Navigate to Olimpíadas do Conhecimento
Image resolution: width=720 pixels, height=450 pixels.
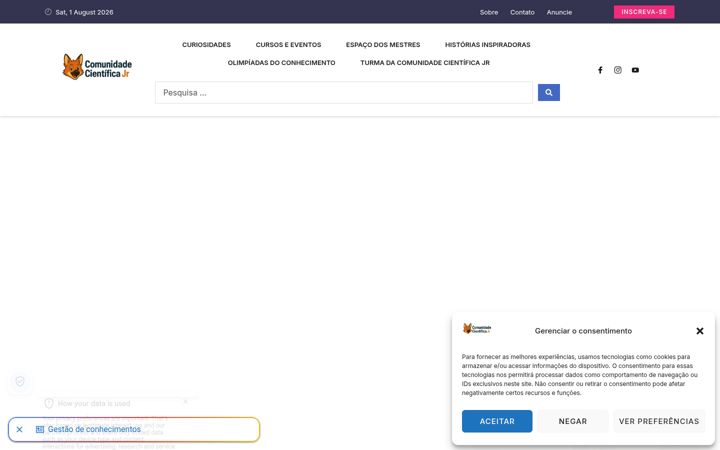[281, 62]
